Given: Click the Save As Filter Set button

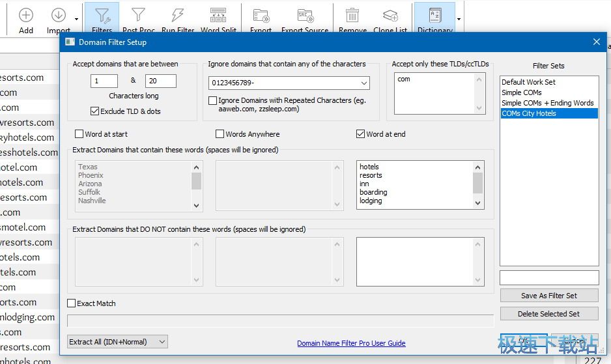Looking at the screenshot, I should 548,296.
